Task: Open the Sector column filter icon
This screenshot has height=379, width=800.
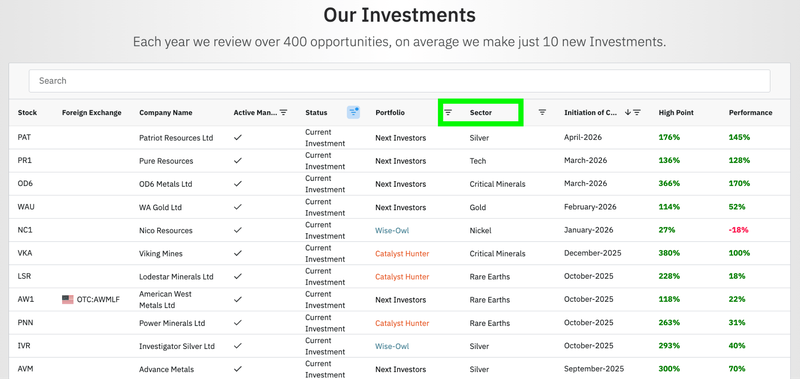Action: coord(542,112)
